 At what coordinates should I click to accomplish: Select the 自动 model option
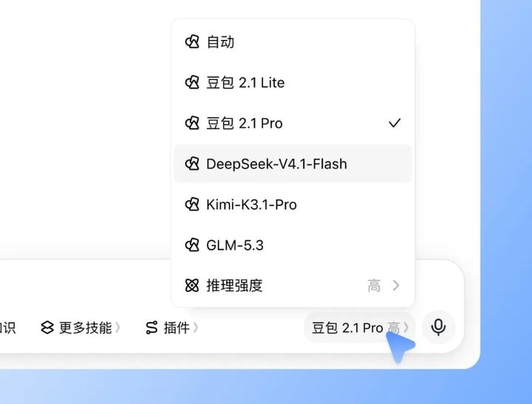pos(293,42)
